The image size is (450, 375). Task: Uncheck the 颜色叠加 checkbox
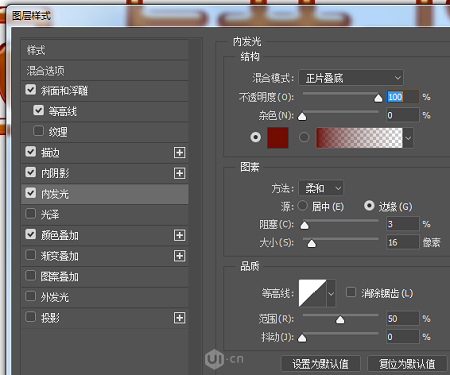pos(31,234)
